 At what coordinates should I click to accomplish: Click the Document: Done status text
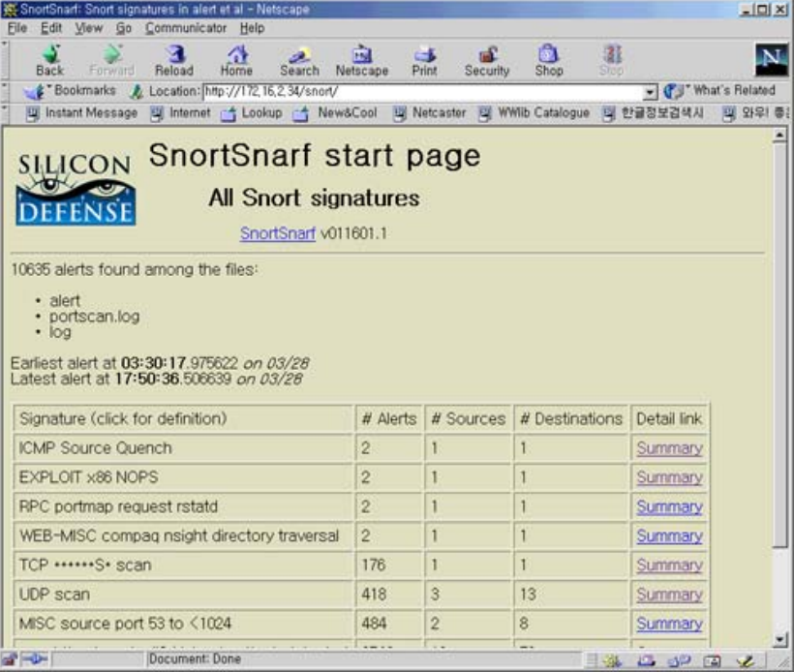(x=195, y=659)
